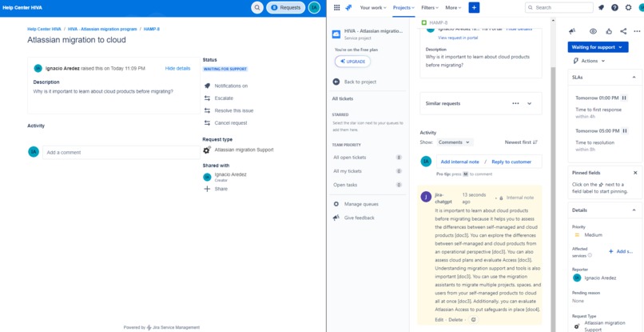Screen dimensions: 644x332
Task: Open the Jira settings gear icon
Action: coord(628,7)
